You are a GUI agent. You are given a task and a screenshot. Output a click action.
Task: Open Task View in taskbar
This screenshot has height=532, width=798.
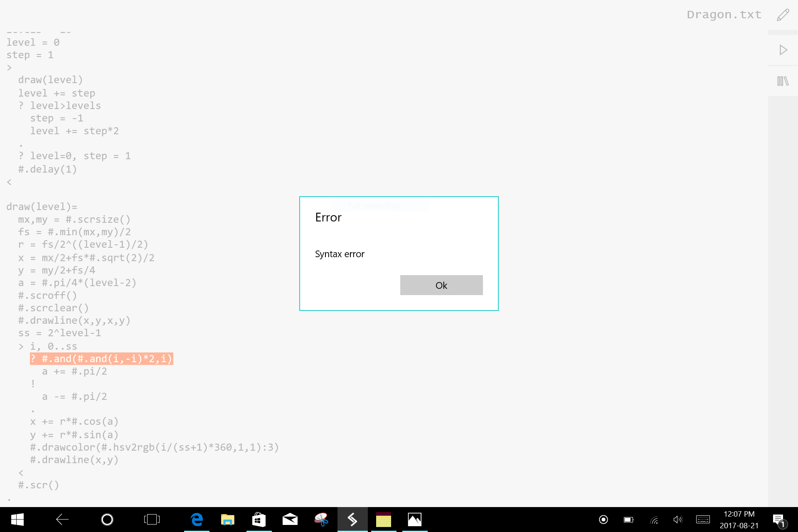point(152,520)
